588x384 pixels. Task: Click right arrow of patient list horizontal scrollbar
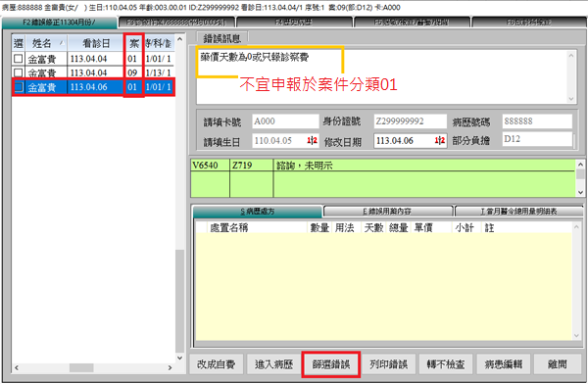(x=170, y=368)
